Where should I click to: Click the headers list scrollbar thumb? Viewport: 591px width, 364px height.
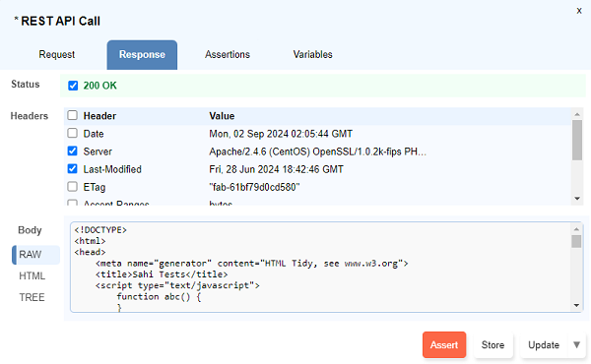click(x=577, y=140)
